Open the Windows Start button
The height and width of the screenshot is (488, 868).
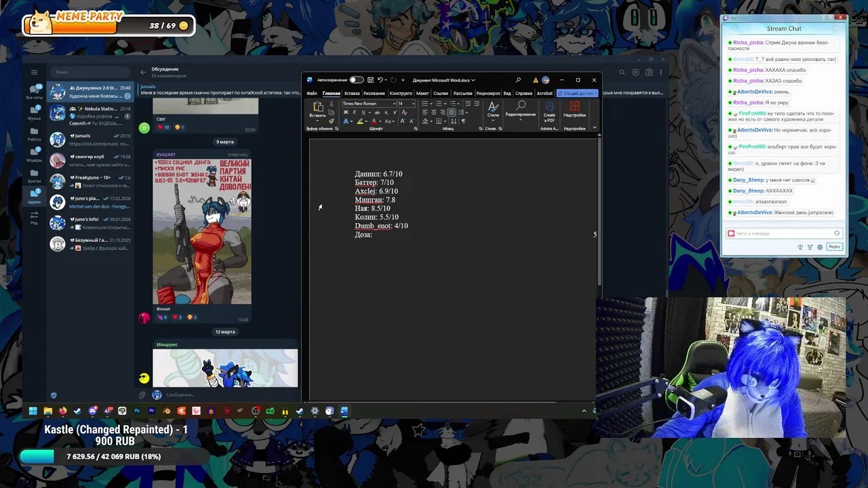coord(33,411)
